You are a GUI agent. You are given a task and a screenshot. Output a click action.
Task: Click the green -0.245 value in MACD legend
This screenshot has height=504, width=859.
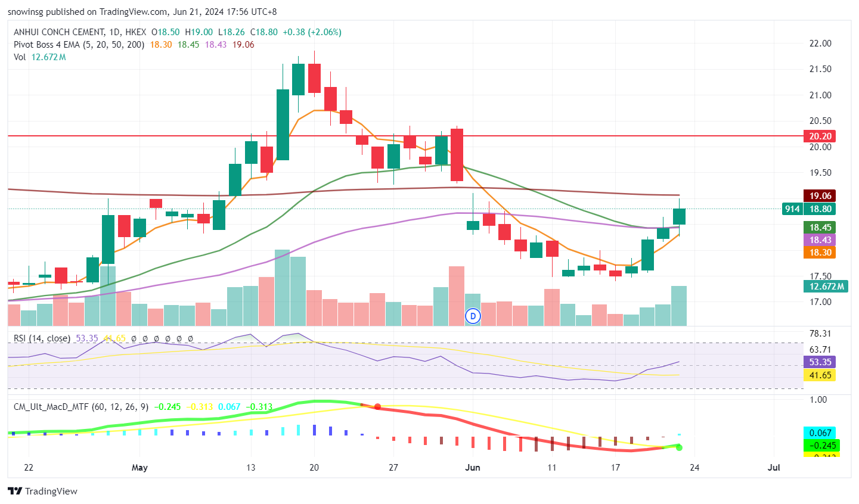[x=168, y=407]
